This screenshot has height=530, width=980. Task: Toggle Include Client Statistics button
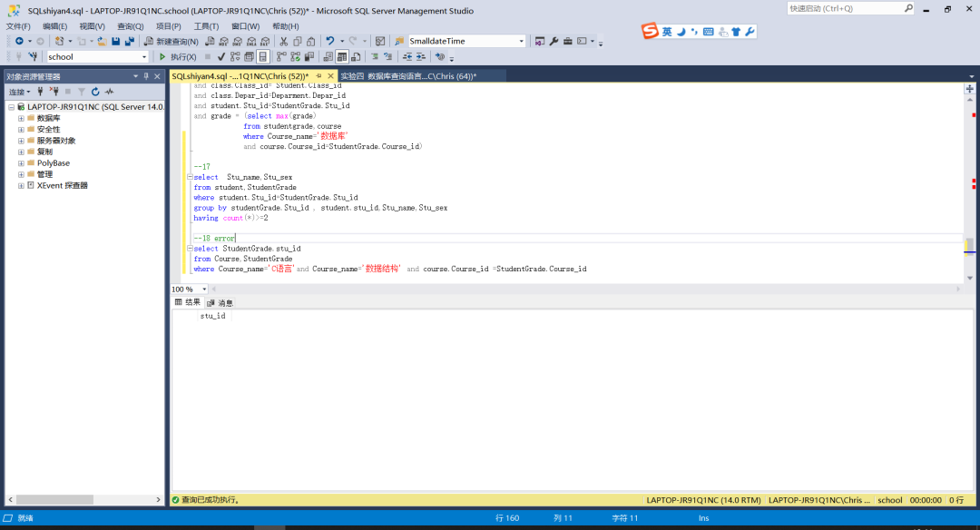309,57
